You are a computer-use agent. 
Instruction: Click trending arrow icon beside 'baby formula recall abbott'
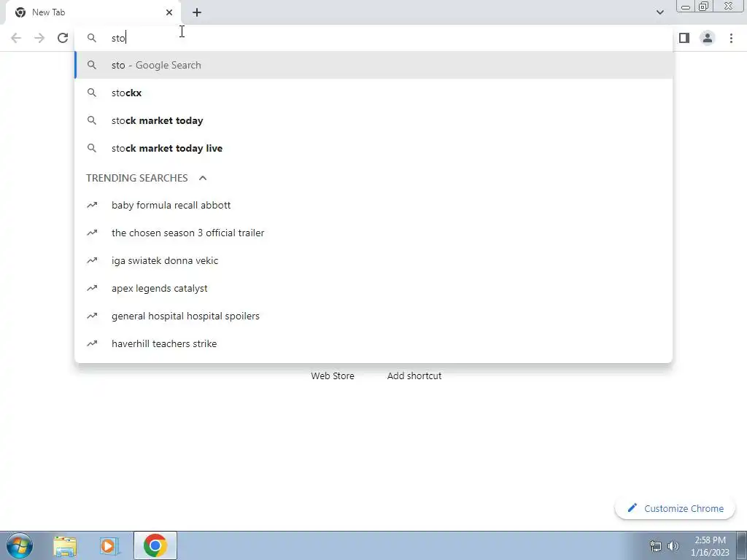(92, 205)
